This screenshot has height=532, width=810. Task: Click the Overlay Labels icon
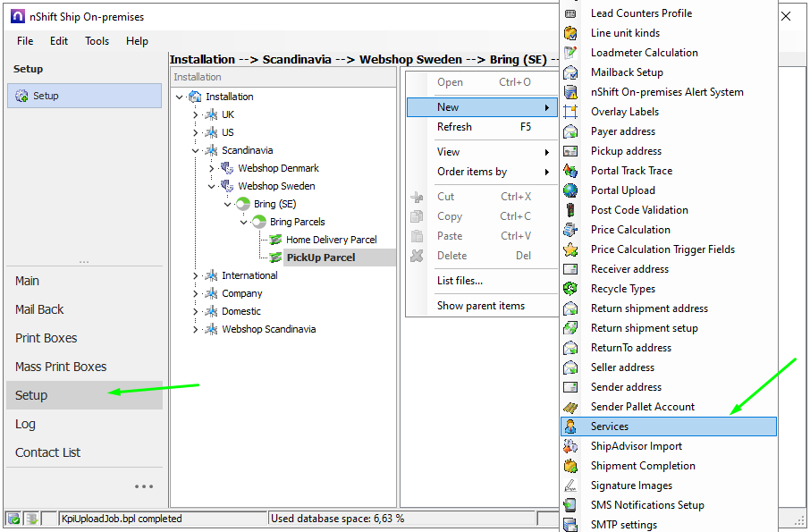(x=570, y=111)
